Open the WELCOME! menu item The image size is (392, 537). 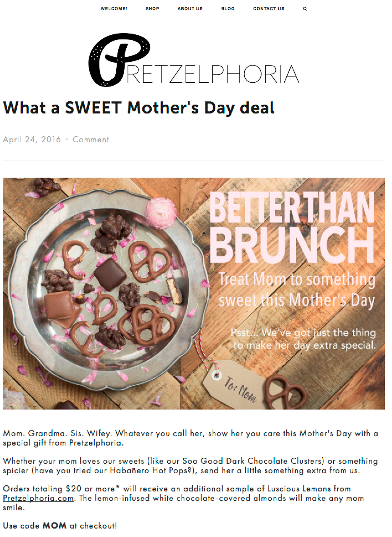click(x=114, y=9)
